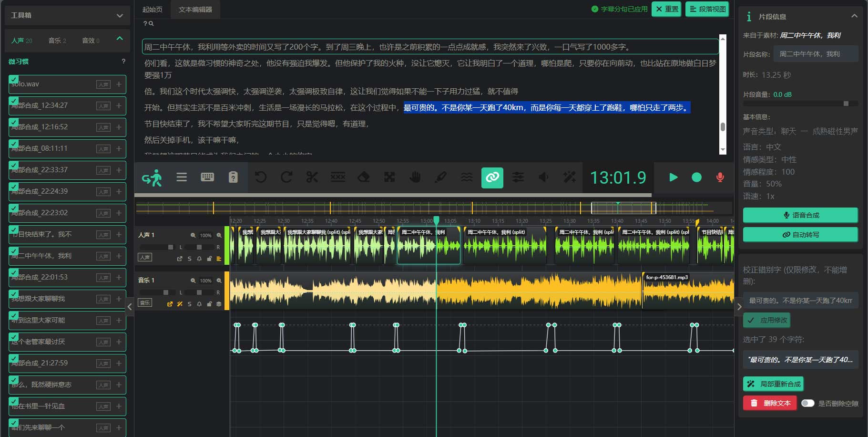Click the scissors cut tool

(312, 177)
